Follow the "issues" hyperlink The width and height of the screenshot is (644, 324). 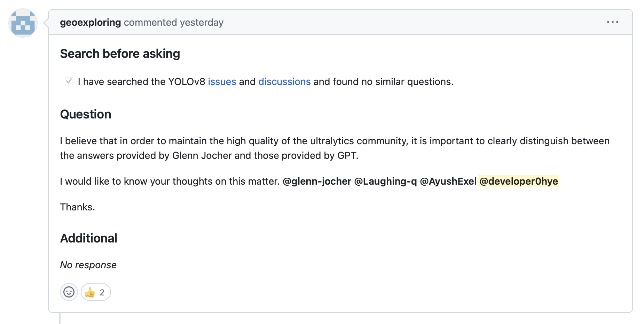point(222,82)
